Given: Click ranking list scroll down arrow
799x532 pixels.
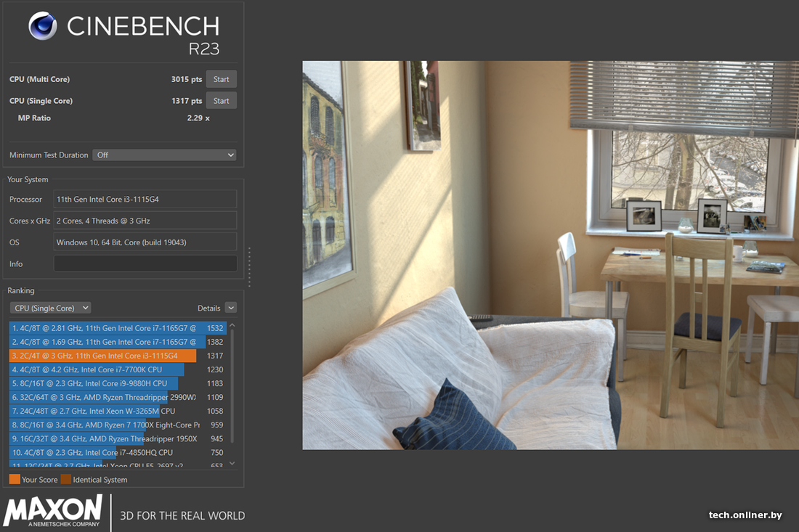Looking at the screenshot, I should (x=232, y=463).
